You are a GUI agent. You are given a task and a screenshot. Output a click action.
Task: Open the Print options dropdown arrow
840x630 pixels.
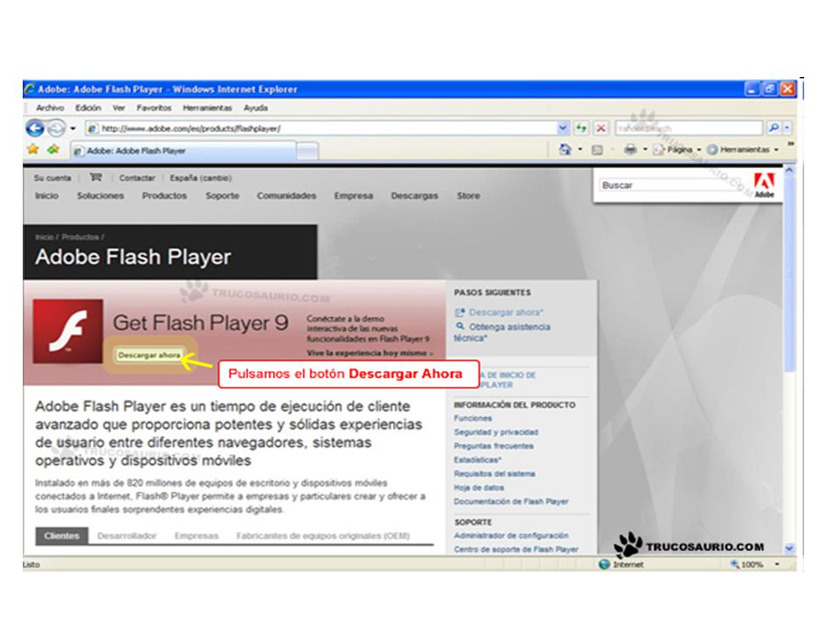click(x=645, y=150)
